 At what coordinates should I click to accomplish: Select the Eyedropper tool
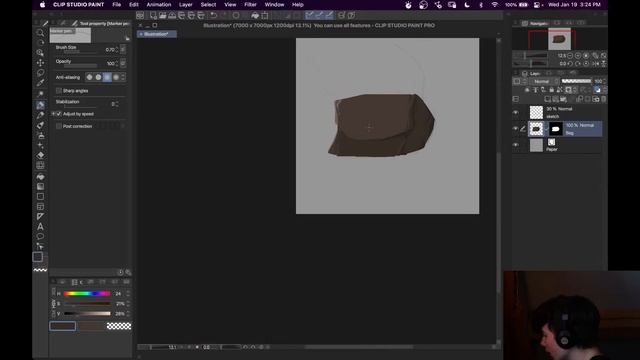pos(40,83)
